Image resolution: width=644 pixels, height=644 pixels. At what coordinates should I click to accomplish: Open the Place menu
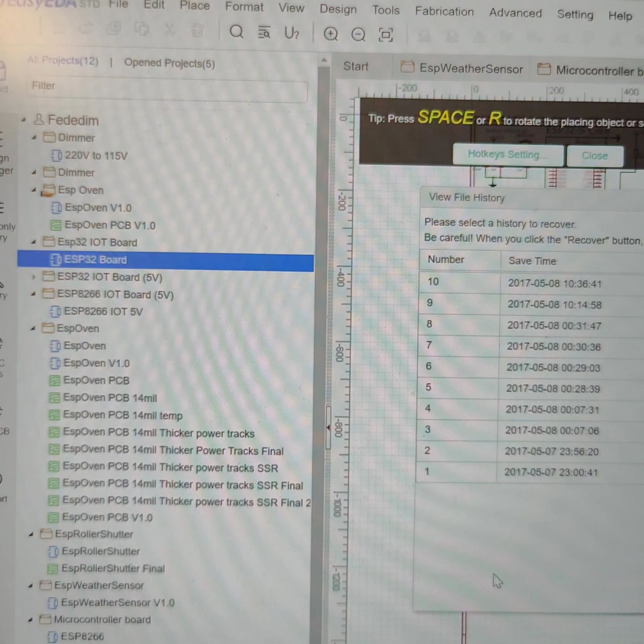click(x=195, y=6)
